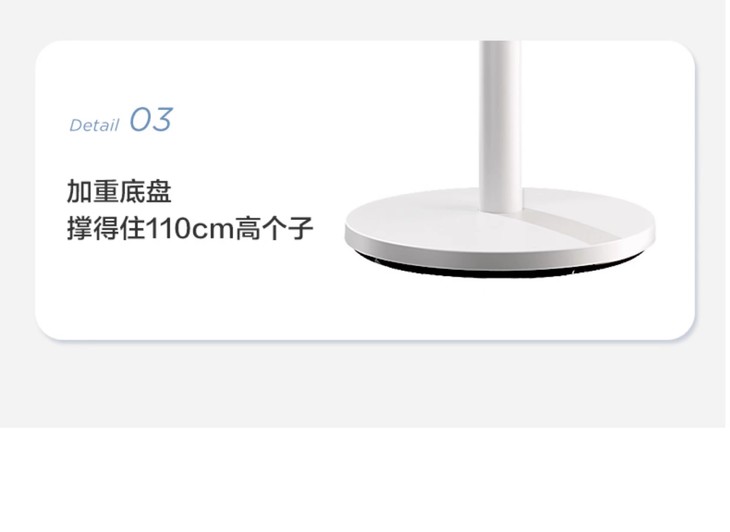Click the 'Detail' label text
This screenshot has width=730, height=532.
click(x=94, y=125)
